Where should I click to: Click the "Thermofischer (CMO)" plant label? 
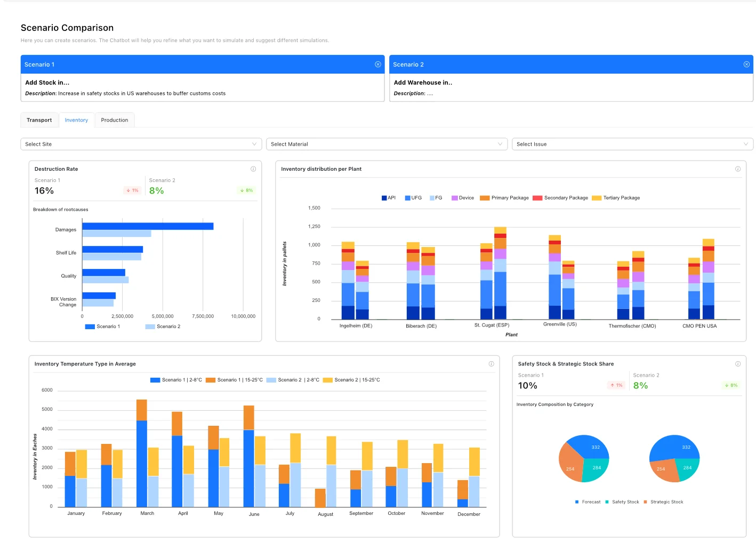tap(632, 326)
